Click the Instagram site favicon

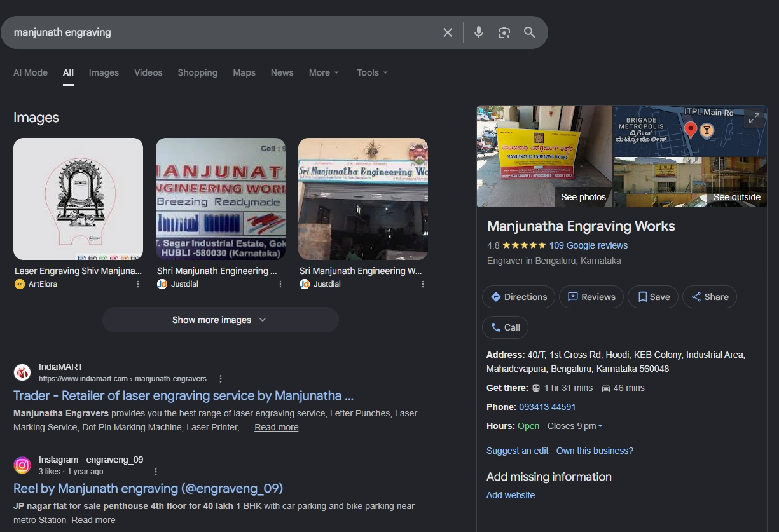tap(22, 465)
